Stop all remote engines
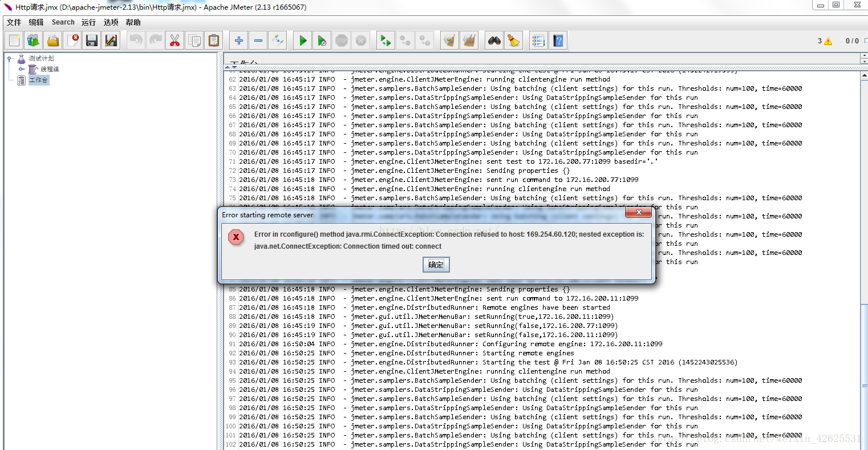Image resolution: width=868 pixels, height=450 pixels. [x=405, y=40]
